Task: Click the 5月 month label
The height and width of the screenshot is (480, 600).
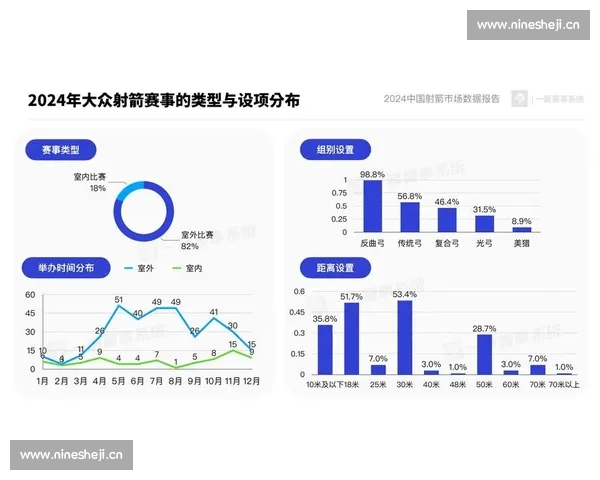Action: tap(119, 381)
